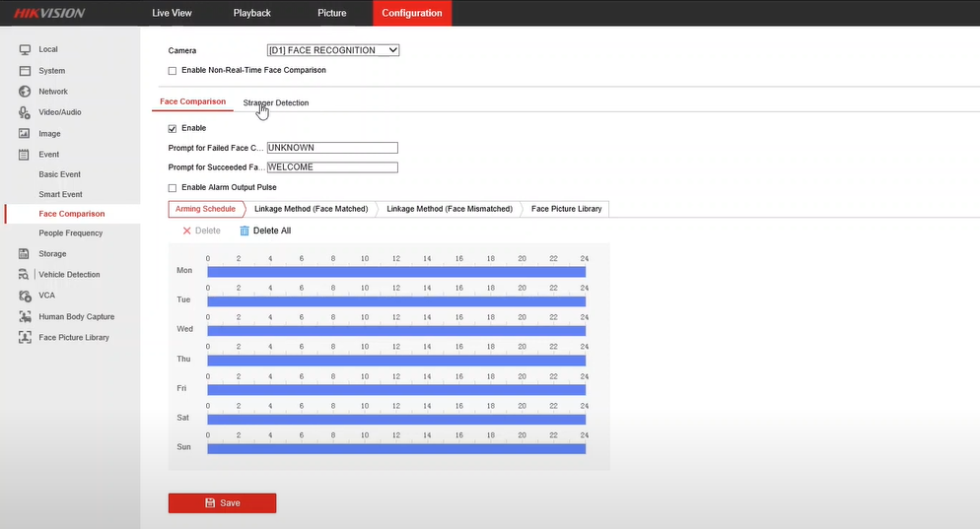Click the Prompt for Succeeded field WELCOME
980x529 pixels.
click(332, 167)
